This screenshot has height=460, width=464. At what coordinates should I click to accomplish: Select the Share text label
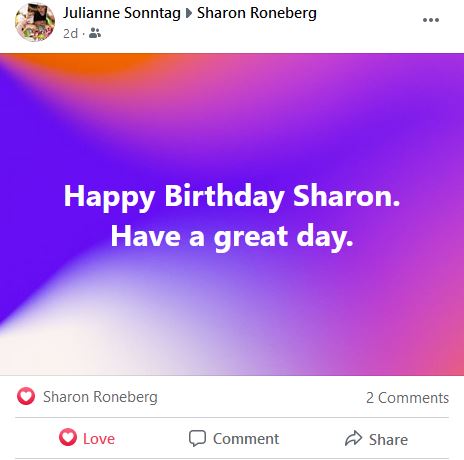tap(388, 439)
